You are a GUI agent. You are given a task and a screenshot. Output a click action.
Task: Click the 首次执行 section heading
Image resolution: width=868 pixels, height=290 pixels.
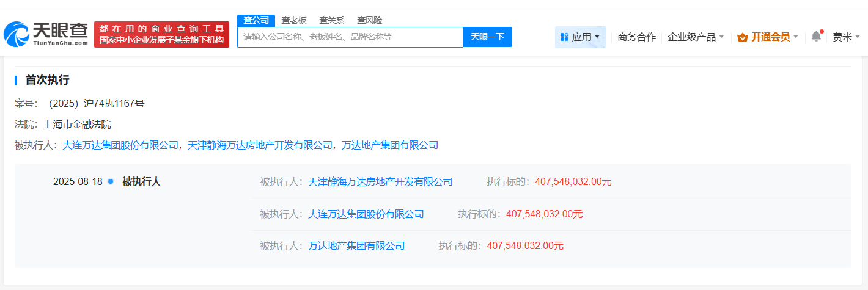click(x=47, y=80)
